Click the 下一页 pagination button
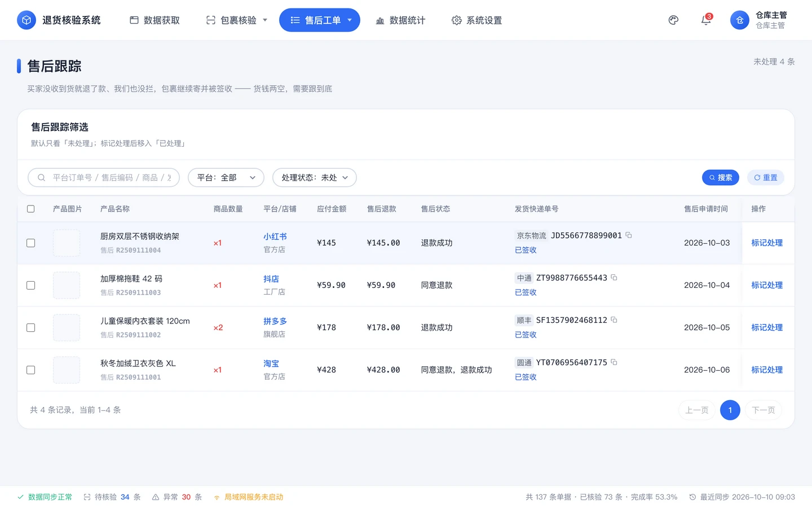812x508 pixels. coord(764,410)
